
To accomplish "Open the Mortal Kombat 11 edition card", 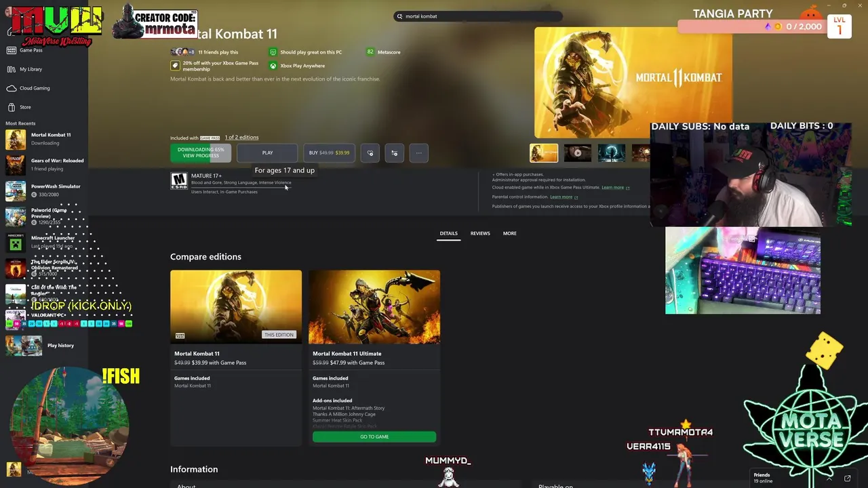I will (x=236, y=358).
